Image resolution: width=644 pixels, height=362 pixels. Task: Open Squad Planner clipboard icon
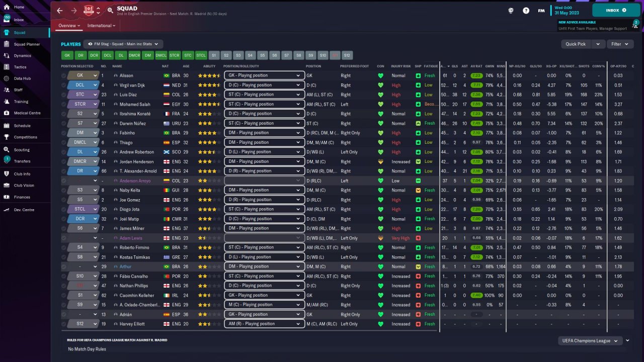[x=7, y=44]
